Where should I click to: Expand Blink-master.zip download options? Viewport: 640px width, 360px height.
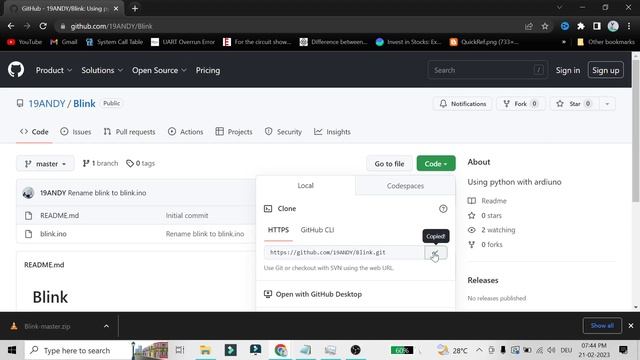coord(106,326)
